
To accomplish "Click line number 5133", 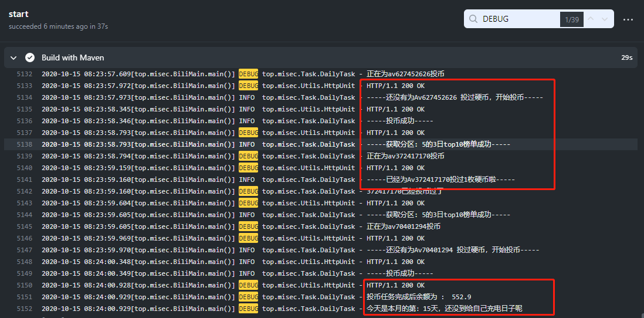I will pos(24,86).
